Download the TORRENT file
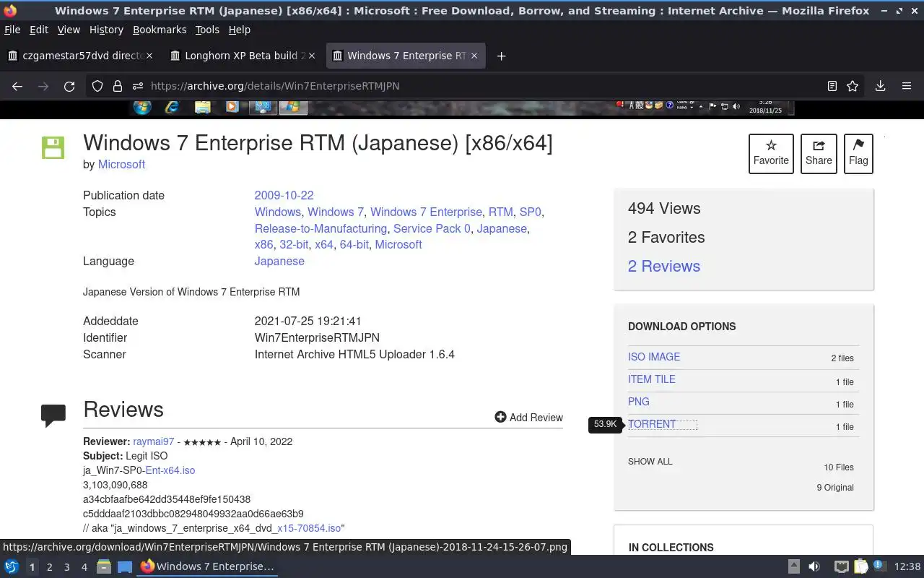Screen dimensions: 924x578 click(652, 424)
